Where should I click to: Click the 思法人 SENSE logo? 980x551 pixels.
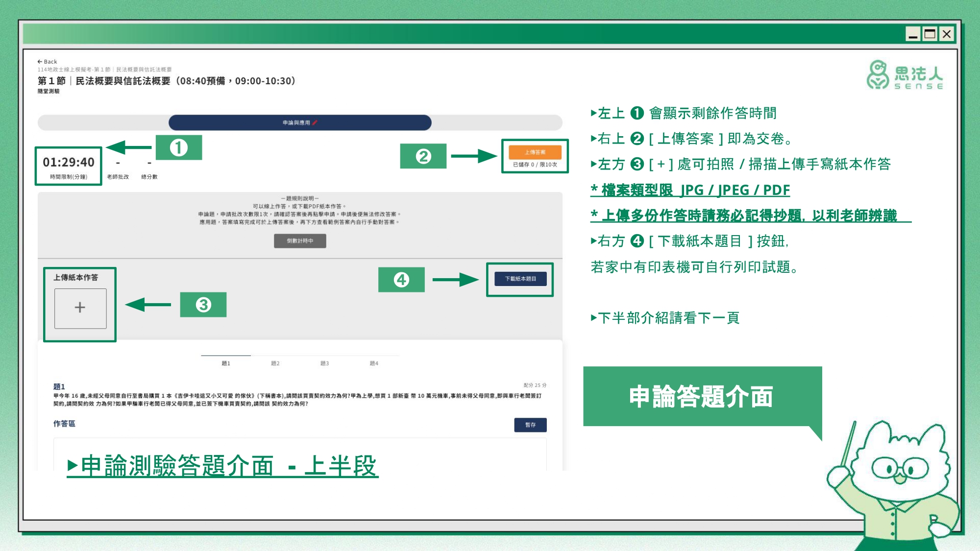905,75
